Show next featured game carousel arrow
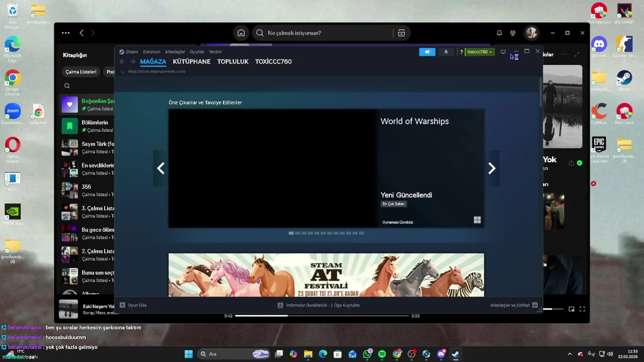 (492, 168)
